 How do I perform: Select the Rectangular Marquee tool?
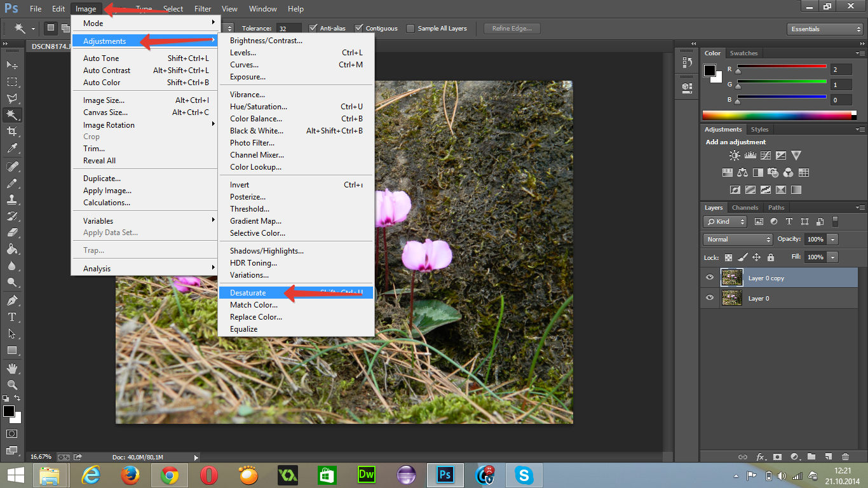click(x=12, y=82)
